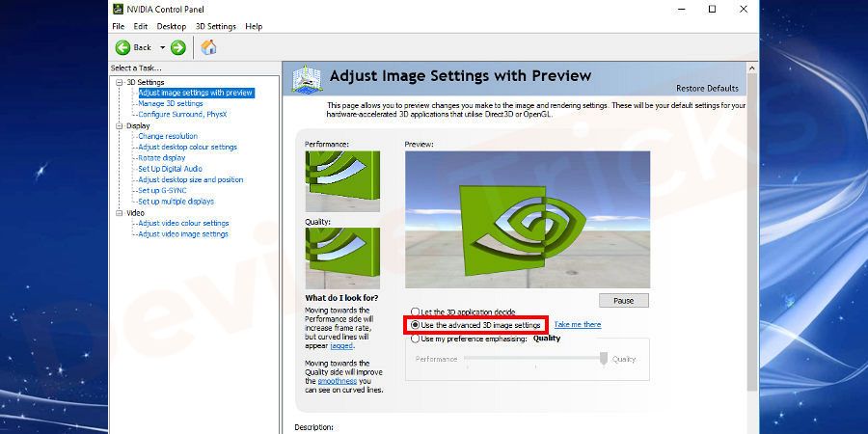Click the smoothness help link

point(338,381)
